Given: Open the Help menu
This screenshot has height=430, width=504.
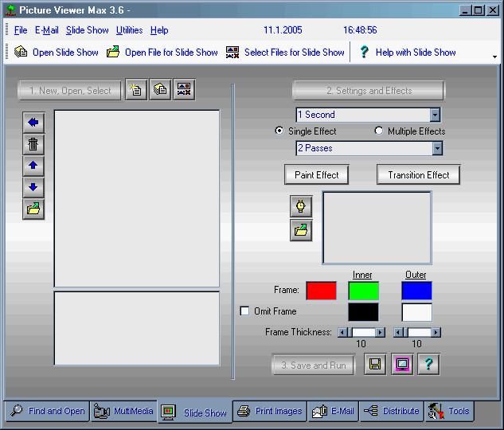Looking at the screenshot, I should tap(159, 30).
